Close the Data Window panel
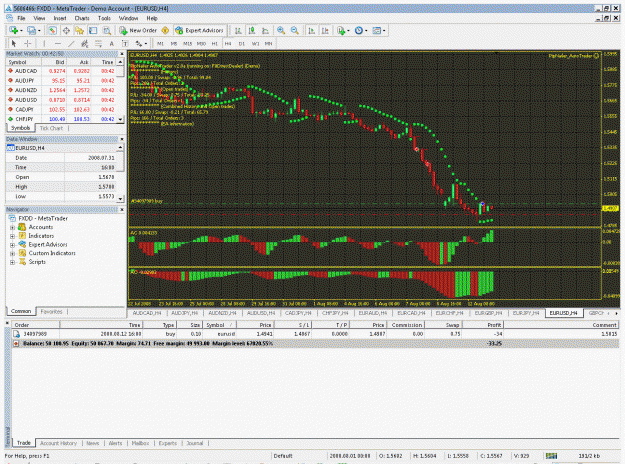 [122, 139]
